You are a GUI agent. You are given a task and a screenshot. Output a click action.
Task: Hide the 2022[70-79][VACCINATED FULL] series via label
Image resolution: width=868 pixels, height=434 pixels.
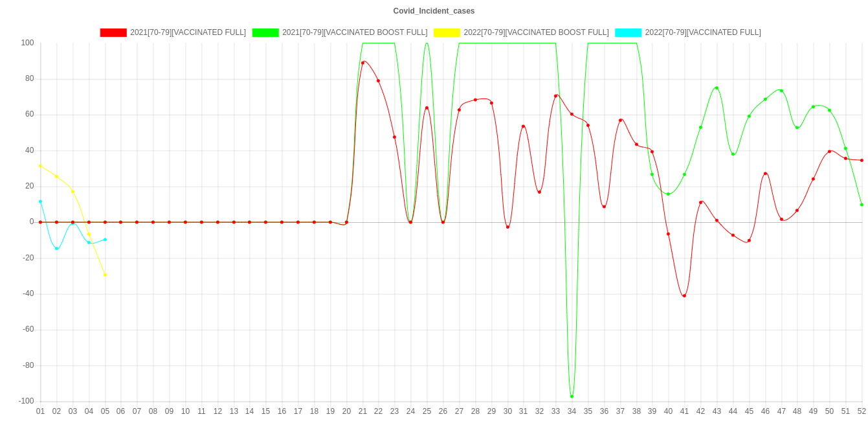[x=702, y=32]
